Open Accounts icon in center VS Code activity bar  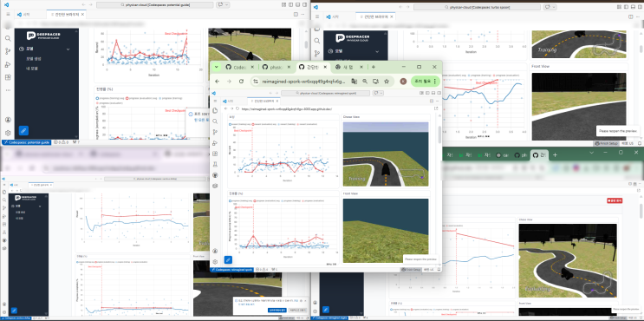pyautogui.click(x=215, y=251)
